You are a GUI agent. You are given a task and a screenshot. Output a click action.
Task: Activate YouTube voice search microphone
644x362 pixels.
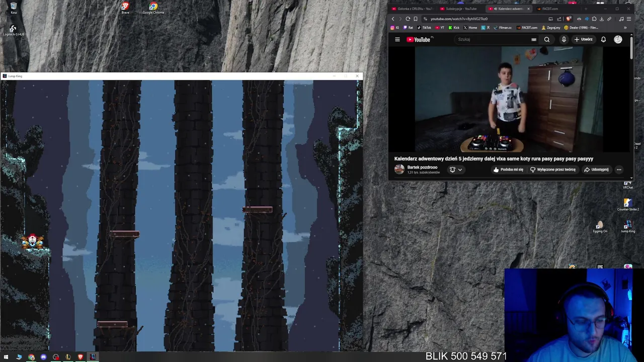(564, 39)
